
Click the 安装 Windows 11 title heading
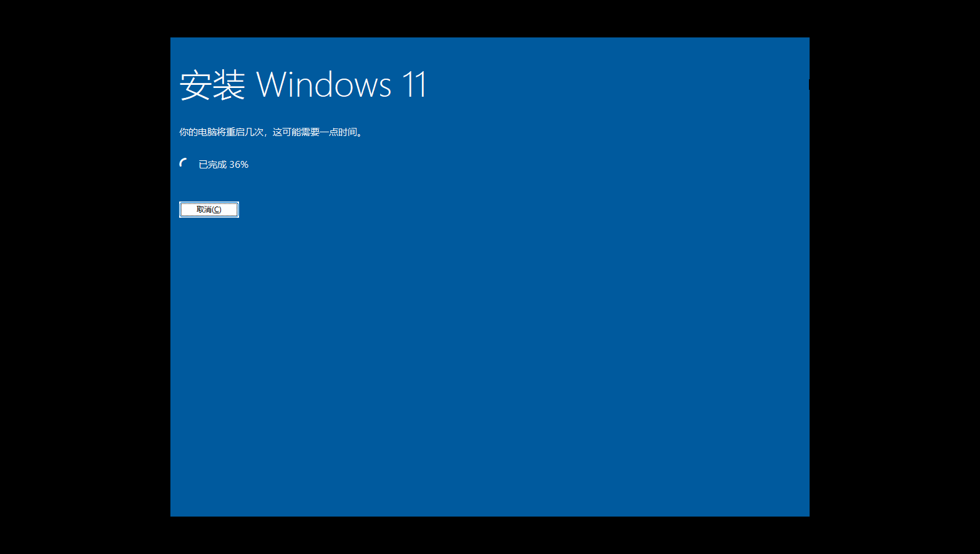[303, 85]
